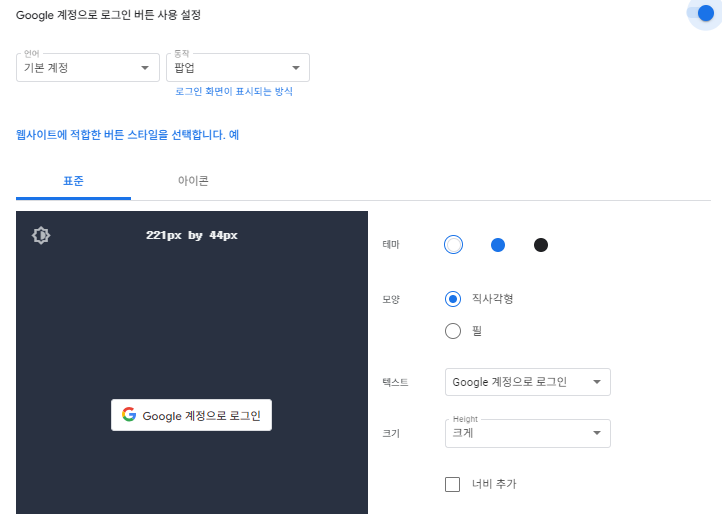Open the Height 크게 size dropdown
The width and height of the screenshot is (722, 514).
click(x=528, y=433)
